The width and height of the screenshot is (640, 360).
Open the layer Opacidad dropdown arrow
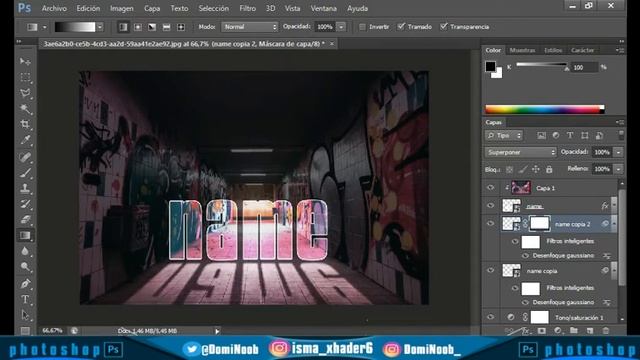[x=619, y=152]
